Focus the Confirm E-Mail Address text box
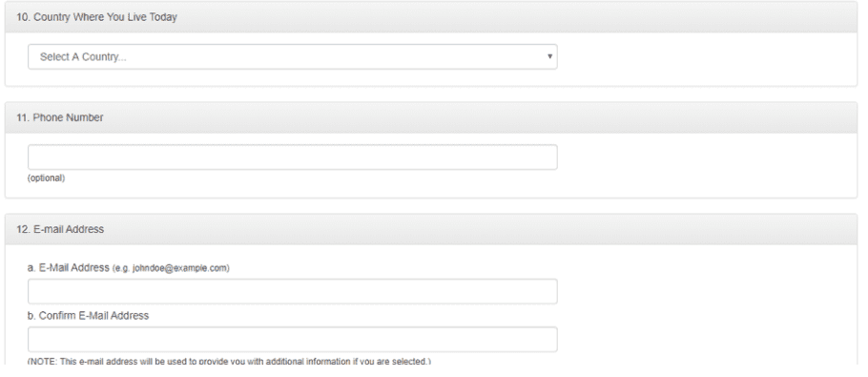The height and width of the screenshot is (377, 868). [292, 340]
